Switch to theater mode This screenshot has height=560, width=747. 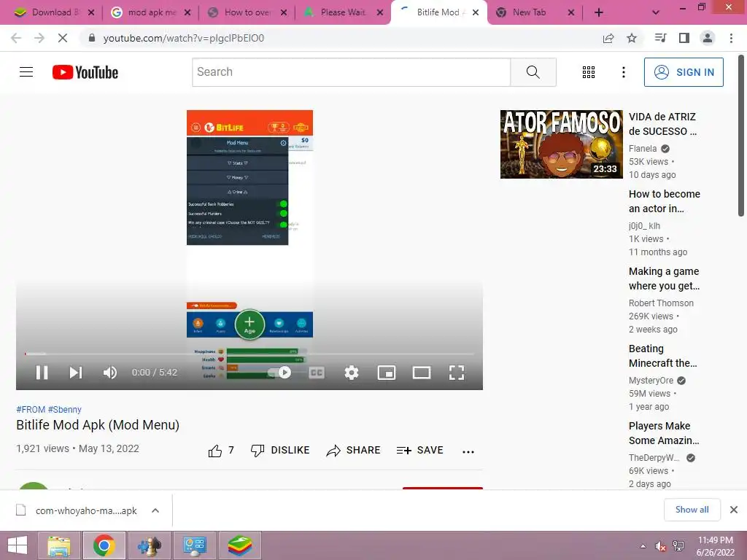(x=422, y=373)
